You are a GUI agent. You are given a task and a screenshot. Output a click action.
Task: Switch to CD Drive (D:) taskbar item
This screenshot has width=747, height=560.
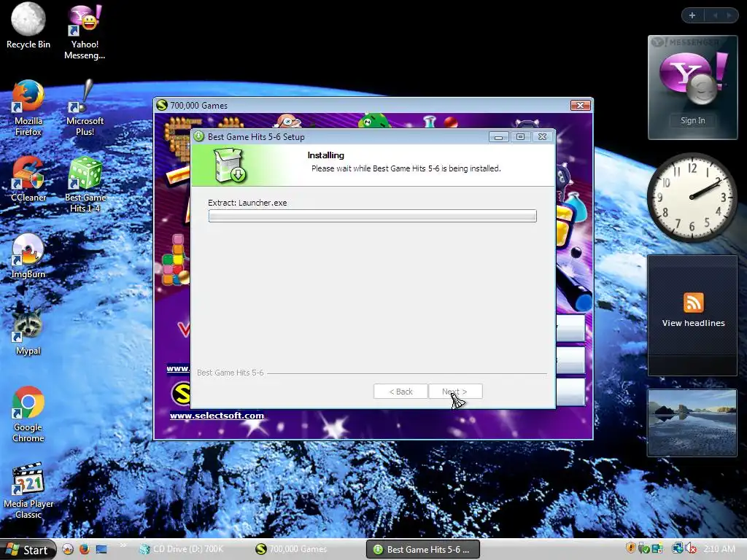click(182, 549)
